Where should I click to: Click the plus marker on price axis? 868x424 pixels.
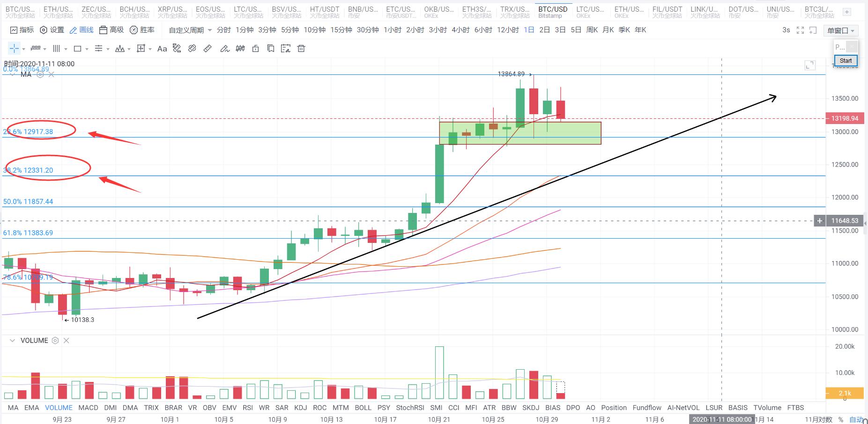[x=820, y=221]
